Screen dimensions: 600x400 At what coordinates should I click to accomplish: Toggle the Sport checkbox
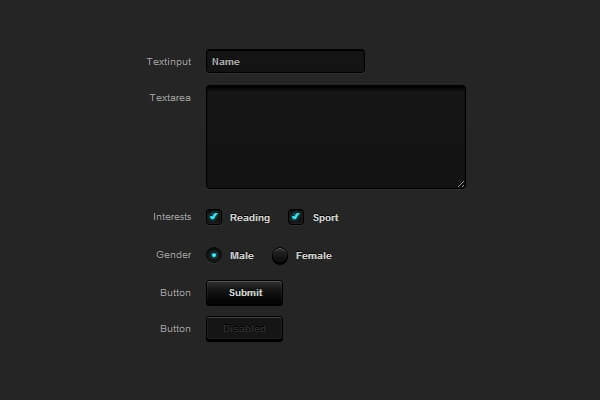click(x=296, y=217)
